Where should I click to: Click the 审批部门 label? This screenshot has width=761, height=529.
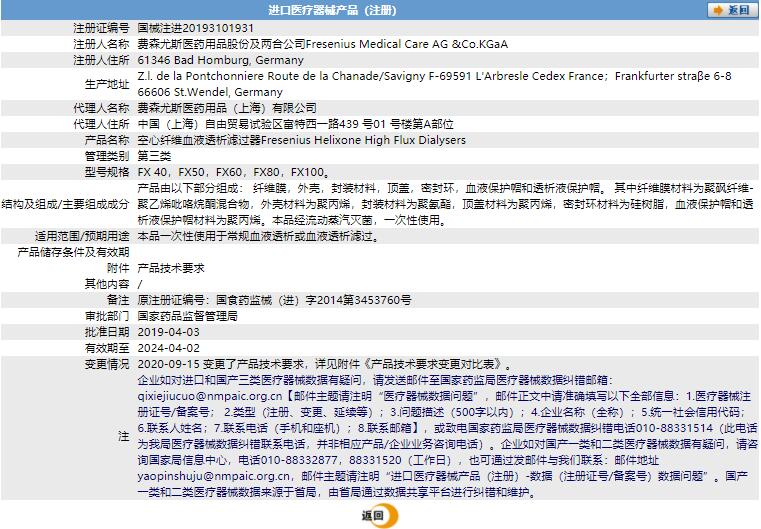point(107,316)
